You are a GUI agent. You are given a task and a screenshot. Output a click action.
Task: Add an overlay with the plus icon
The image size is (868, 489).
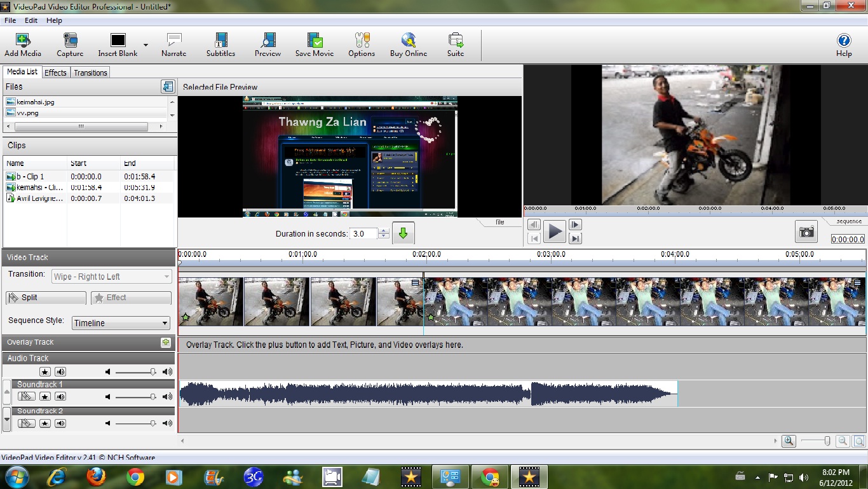click(x=166, y=342)
